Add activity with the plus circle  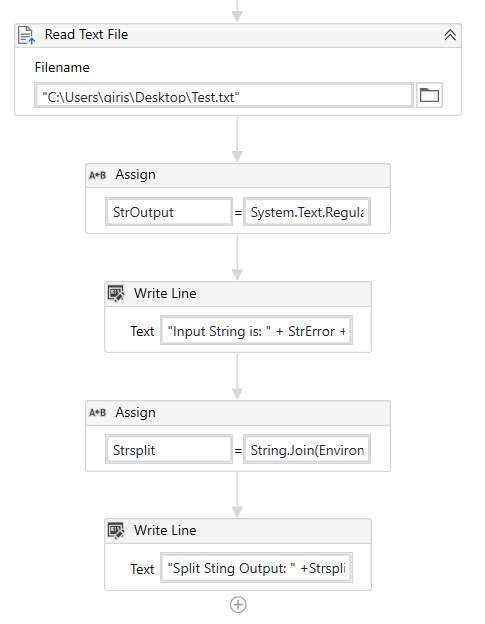[238, 605]
